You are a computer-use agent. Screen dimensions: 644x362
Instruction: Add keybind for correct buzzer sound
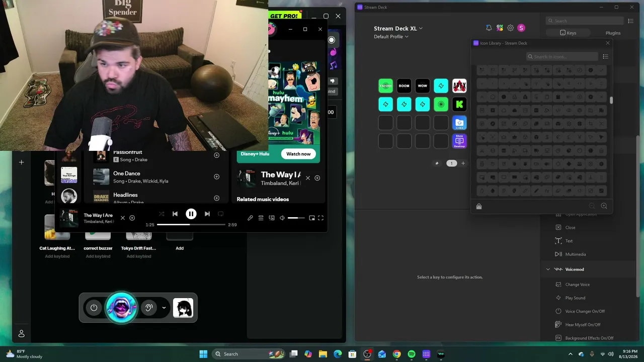[98, 256]
